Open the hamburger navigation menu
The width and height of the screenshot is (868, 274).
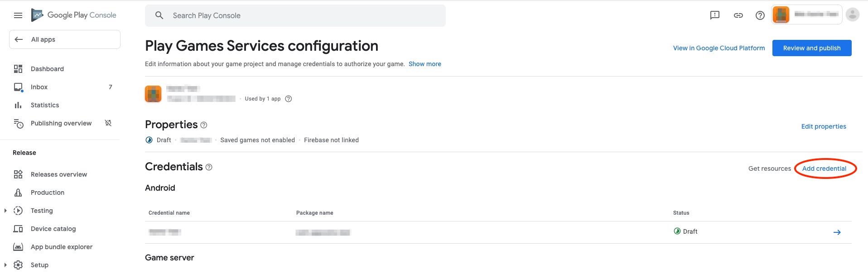pyautogui.click(x=18, y=15)
